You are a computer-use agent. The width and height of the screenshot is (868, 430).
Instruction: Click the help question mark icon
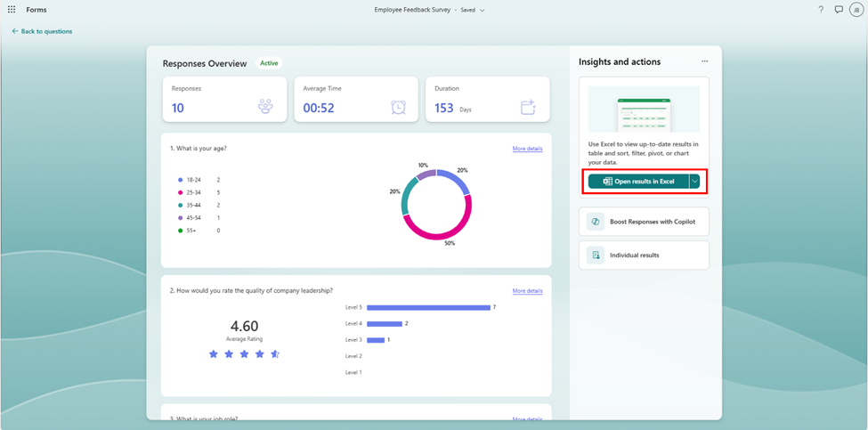821,10
